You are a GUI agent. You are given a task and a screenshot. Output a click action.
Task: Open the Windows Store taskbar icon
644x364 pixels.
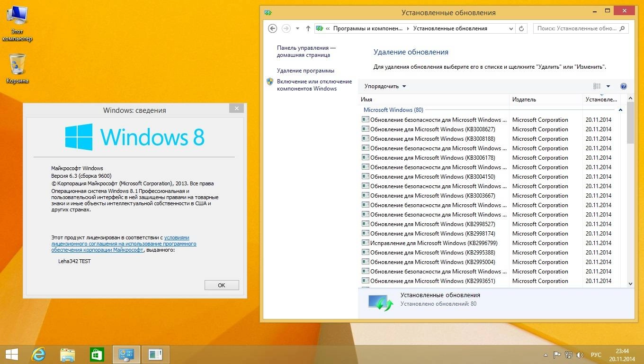pos(97,355)
